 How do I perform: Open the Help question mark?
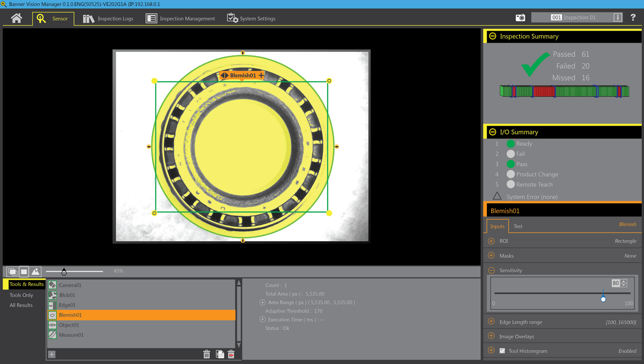[x=632, y=17]
